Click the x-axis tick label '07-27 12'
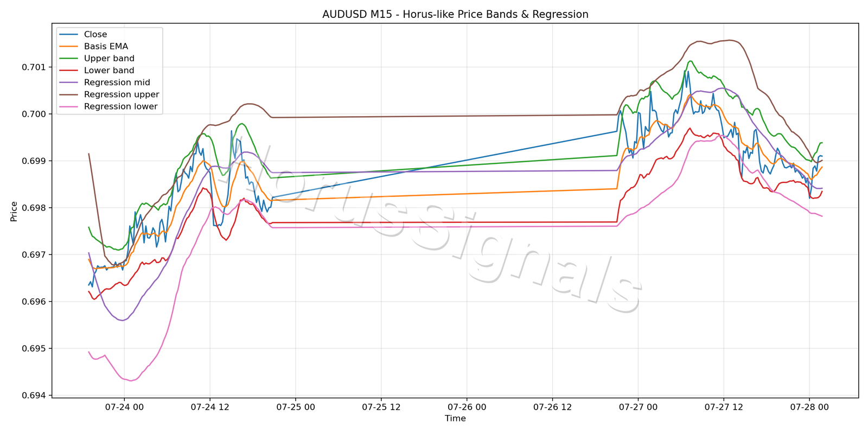 point(724,407)
